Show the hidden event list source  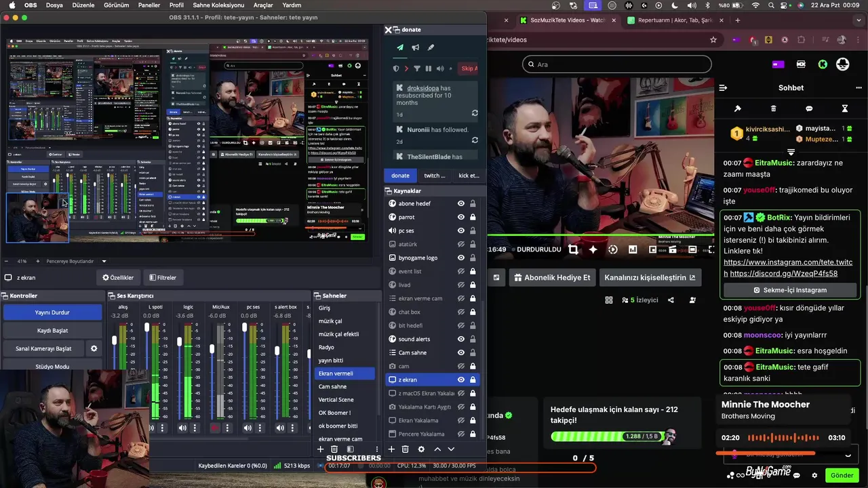tap(461, 271)
